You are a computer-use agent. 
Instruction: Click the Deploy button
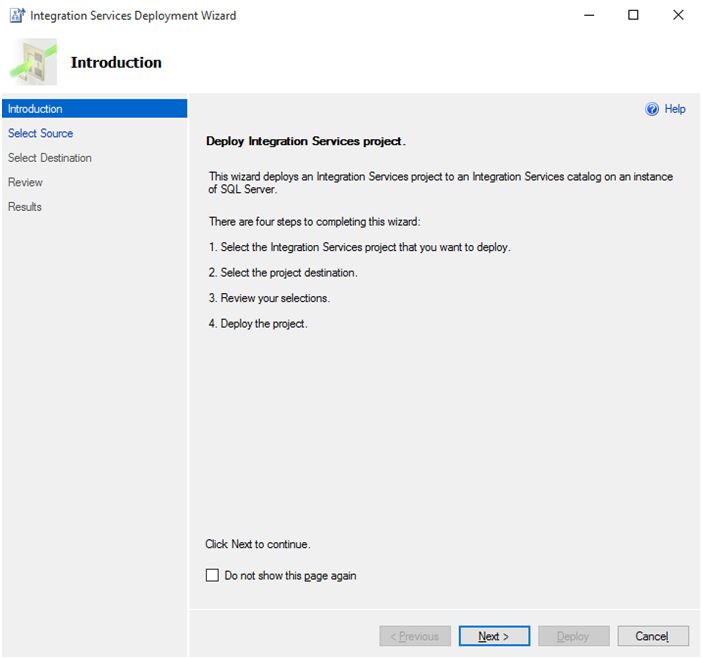pyautogui.click(x=574, y=636)
